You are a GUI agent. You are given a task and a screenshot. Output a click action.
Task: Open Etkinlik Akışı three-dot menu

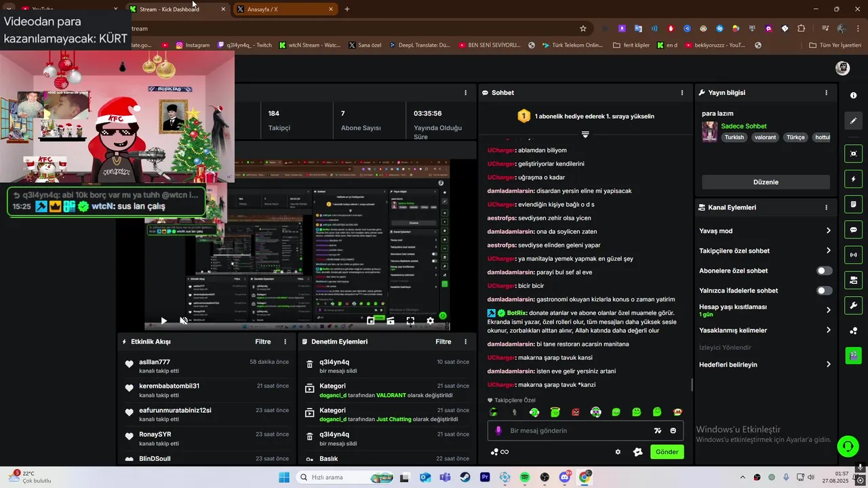285,342
